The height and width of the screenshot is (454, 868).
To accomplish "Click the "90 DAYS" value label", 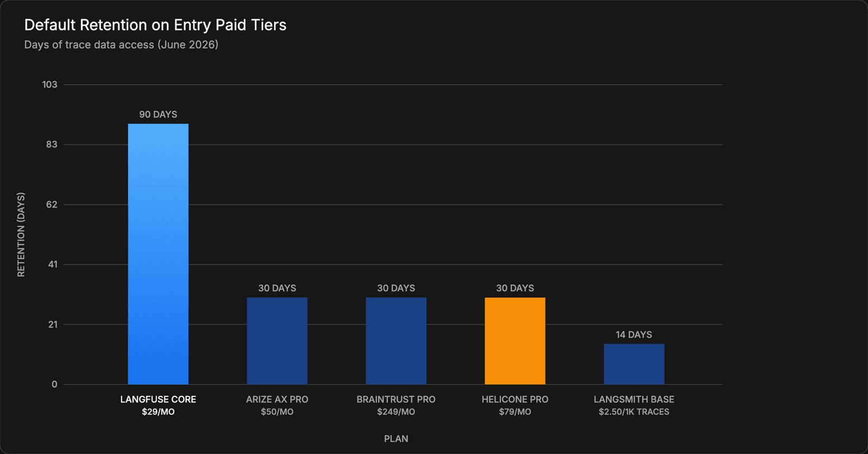I will [x=158, y=115].
